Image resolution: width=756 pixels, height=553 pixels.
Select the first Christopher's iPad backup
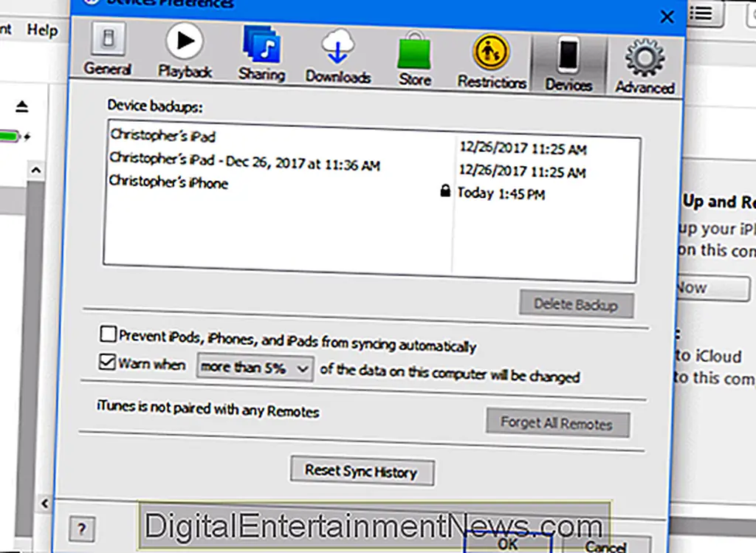(163, 136)
